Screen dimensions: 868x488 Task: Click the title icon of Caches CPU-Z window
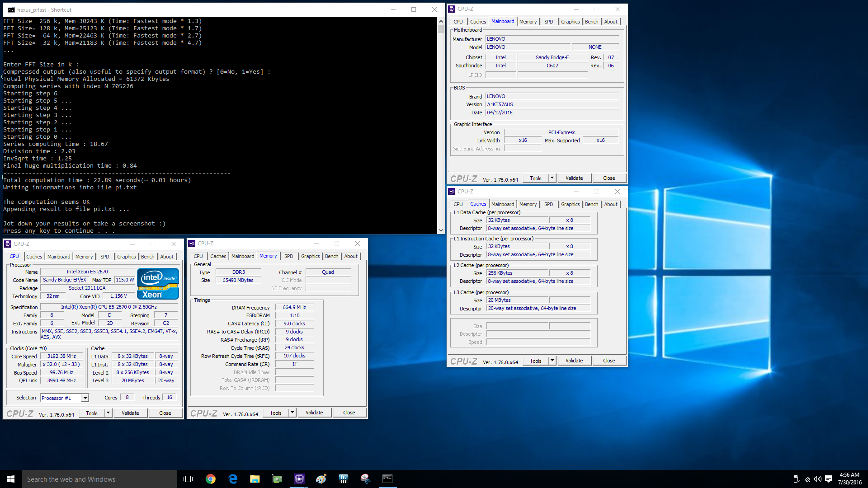[x=452, y=192]
